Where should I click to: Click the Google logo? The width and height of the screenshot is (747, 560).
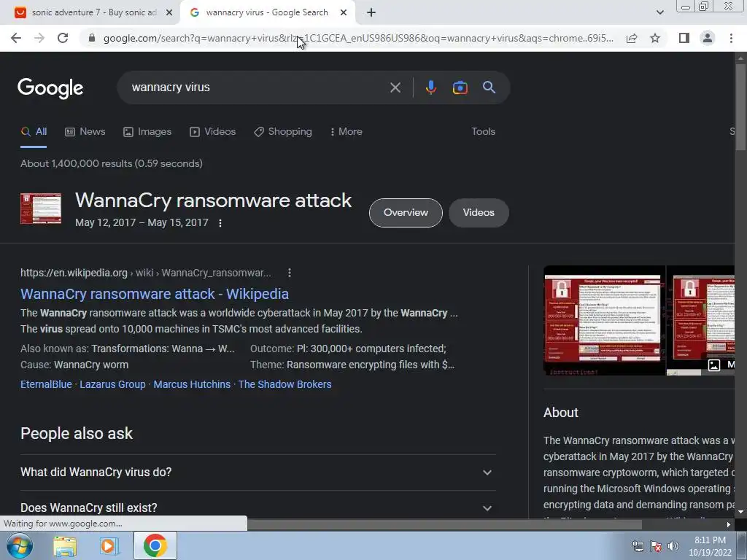pos(50,88)
